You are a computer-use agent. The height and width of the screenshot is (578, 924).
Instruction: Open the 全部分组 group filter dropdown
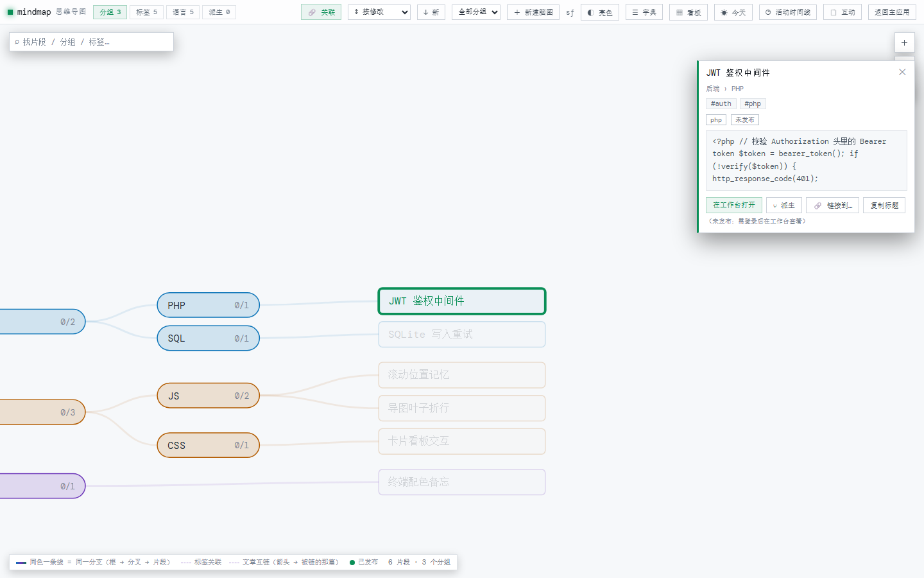[x=476, y=12]
